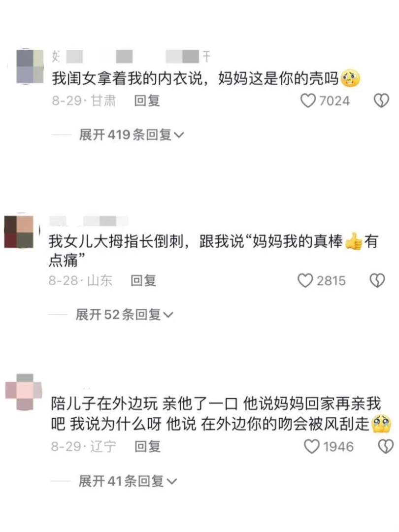Reply to the 8-28 Shandong comment
399x532 pixels.
[143, 281]
